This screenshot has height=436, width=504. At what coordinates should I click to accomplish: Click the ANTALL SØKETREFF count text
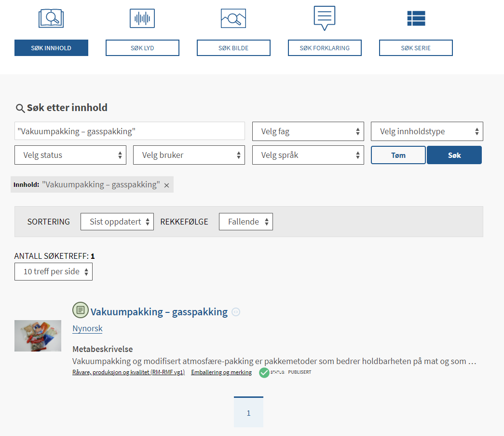point(54,256)
